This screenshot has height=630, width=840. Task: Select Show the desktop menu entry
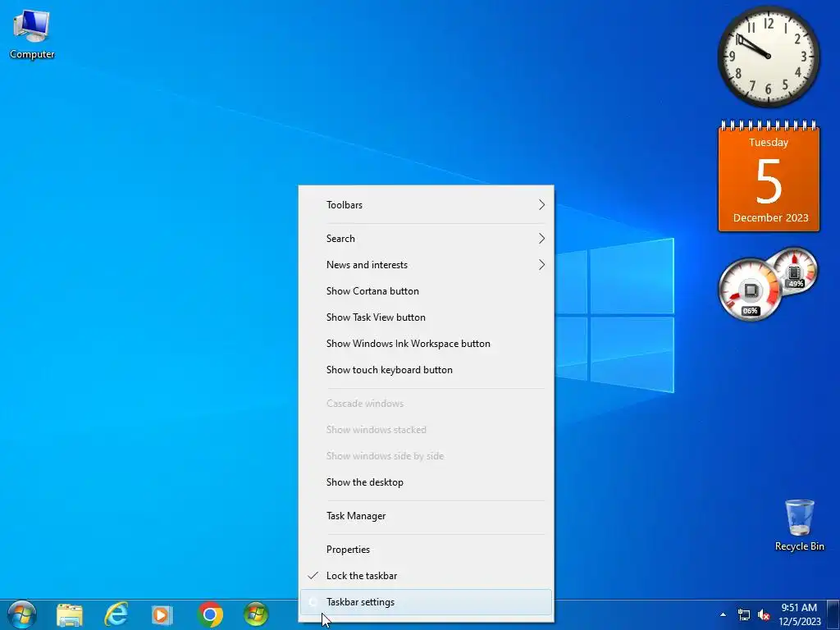click(x=427, y=482)
